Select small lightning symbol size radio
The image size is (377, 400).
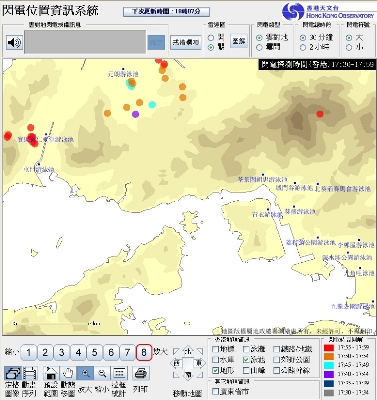coord(349,48)
